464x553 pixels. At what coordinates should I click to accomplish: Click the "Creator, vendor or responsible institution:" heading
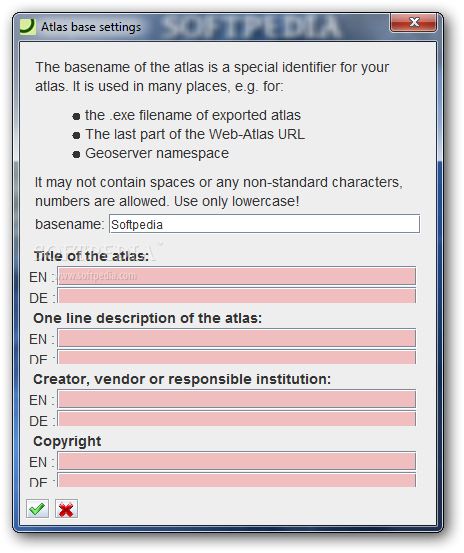pyautogui.click(x=182, y=379)
